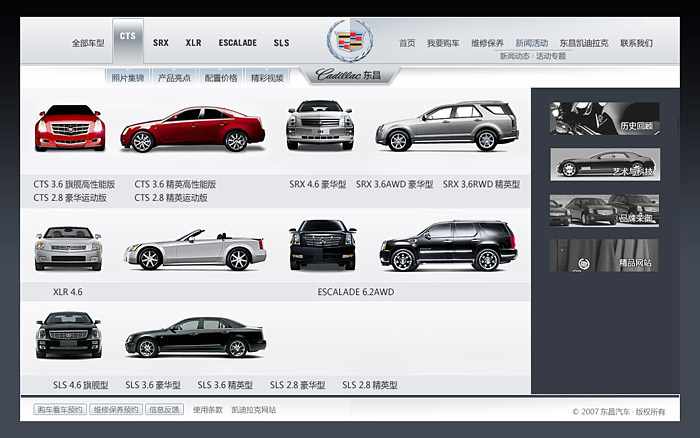700x438 pixels.
Task: Click the silver SRX side view image
Action: pyautogui.click(x=447, y=126)
